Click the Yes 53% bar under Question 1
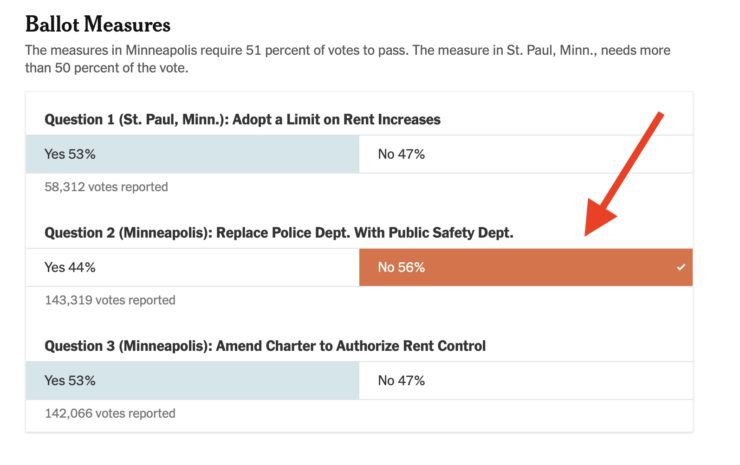Image resolution: width=740 pixels, height=465 pixels. (193, 154)
